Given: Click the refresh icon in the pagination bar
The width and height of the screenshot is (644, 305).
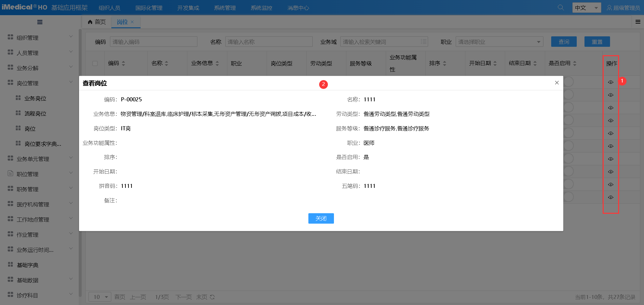Looking at the screenshot, I should (212, 297).
